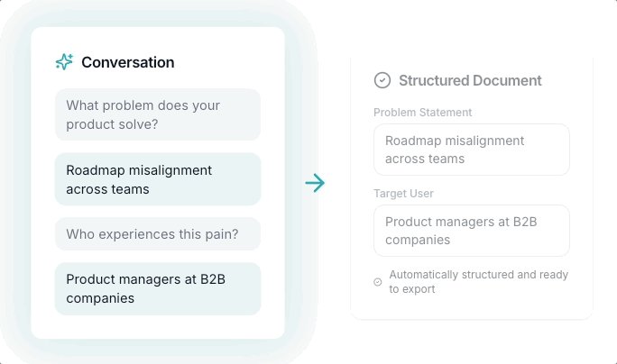
Task: Select the Roadmap misalignment reply in Conversation
Action: [x=158, y=179]
